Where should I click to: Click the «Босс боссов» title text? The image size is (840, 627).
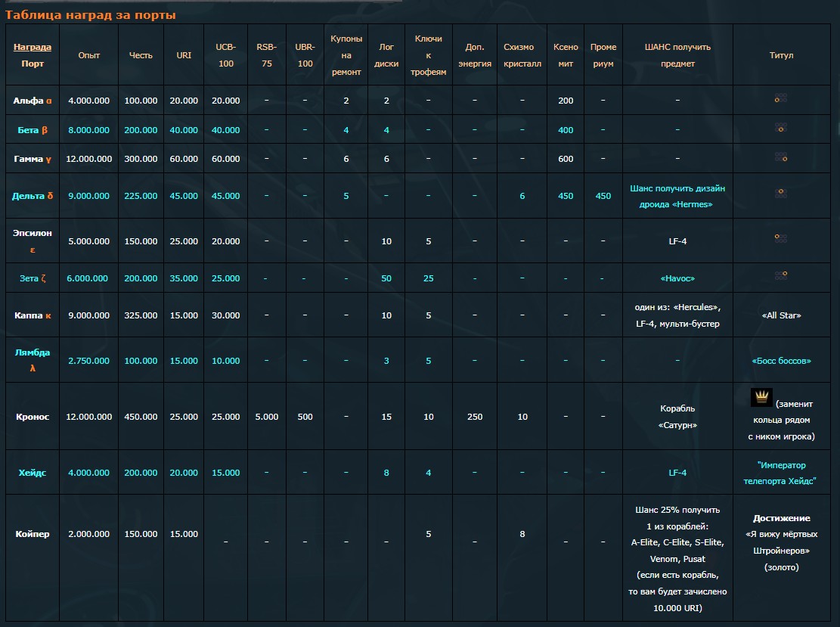781,361
